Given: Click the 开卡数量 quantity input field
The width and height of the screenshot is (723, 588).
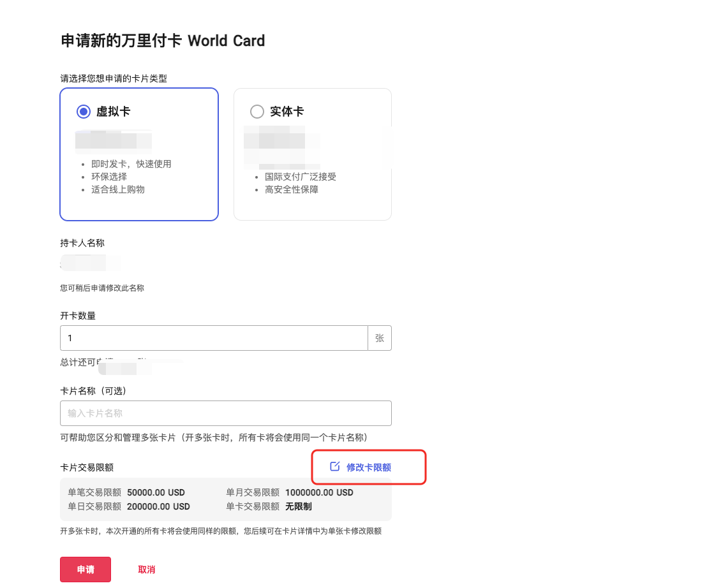Looking at the screenshot, I should coord(214,337).
